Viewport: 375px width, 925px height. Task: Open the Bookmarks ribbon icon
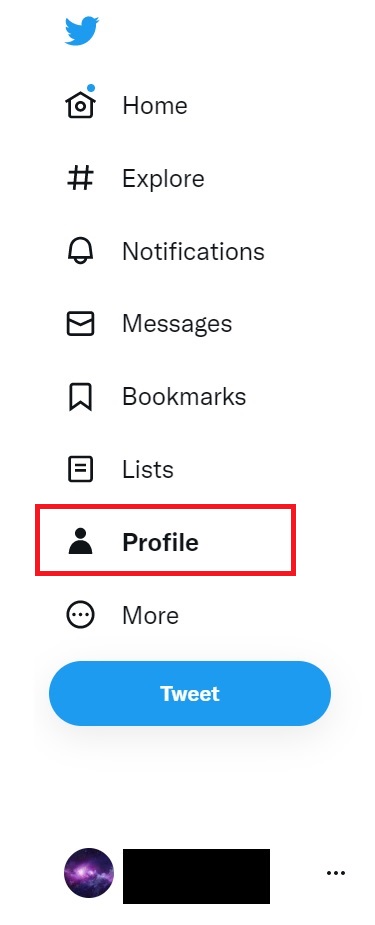(81, 396)
